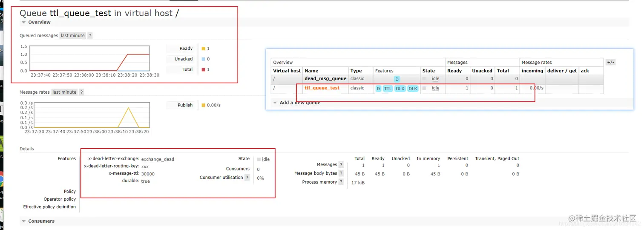The image size is (644, 230).
Task: Click the D feature tag on dead_msg_queue row
Action: point(397,79)
